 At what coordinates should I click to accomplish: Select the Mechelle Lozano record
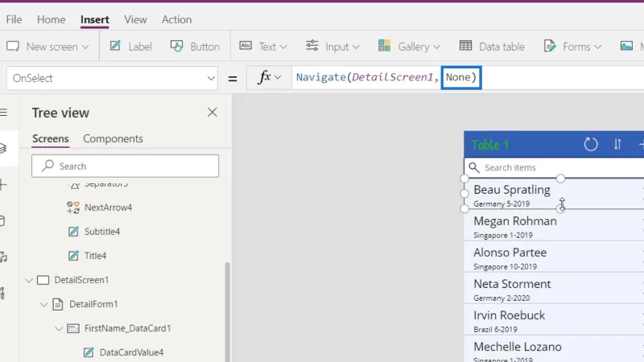(x=554, y=350)
